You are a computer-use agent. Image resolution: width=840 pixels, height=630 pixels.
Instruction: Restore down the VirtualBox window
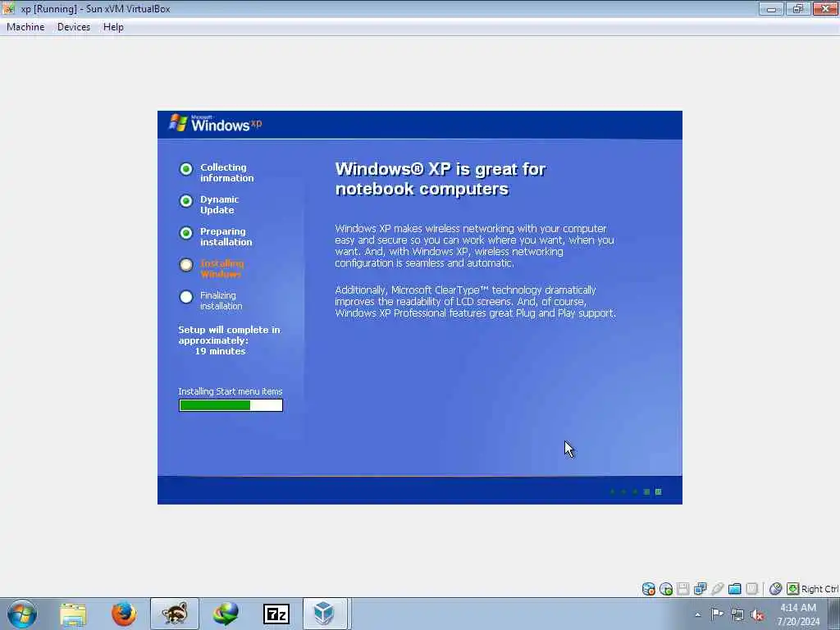[798, 8]
